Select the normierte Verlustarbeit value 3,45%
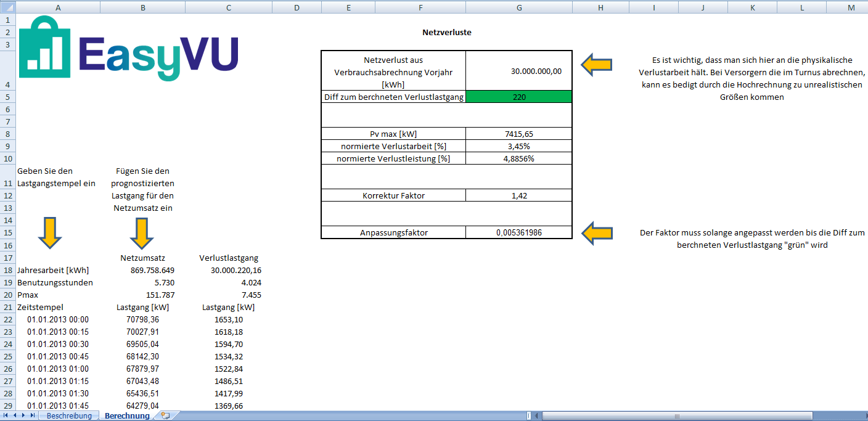The image size is (868, 421). click(519, 146)
